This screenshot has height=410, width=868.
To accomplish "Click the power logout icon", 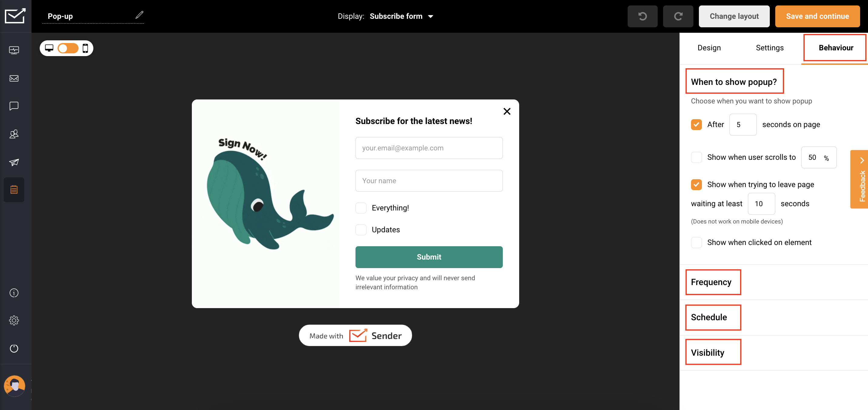I will (14, 348).
